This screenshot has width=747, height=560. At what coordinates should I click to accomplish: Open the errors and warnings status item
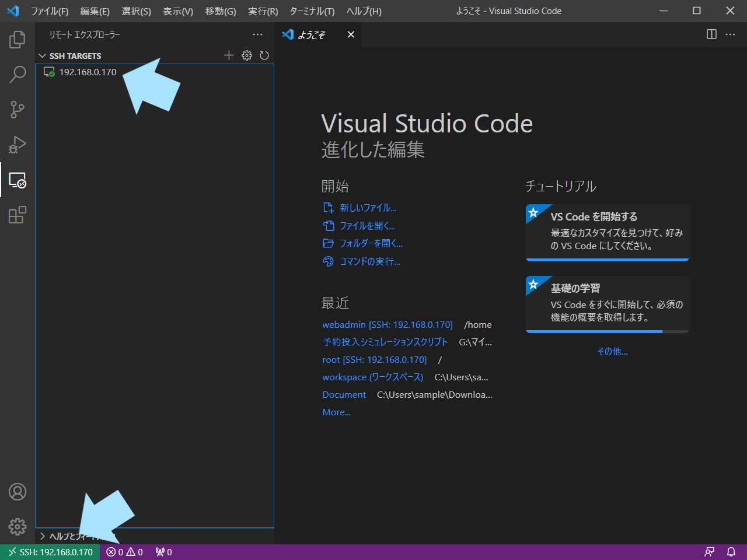[124, 552]
